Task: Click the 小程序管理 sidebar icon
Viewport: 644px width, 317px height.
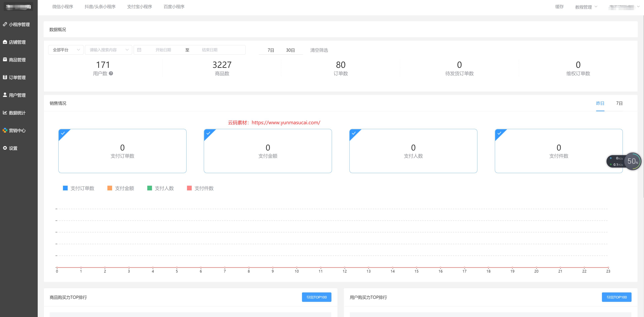Action: click(5, 24)
